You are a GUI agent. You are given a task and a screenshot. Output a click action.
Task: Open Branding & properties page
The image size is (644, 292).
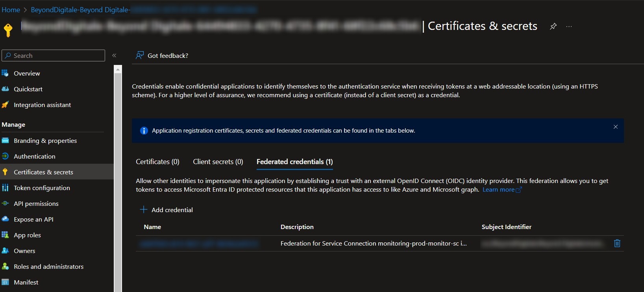click(x=45, y=140)
